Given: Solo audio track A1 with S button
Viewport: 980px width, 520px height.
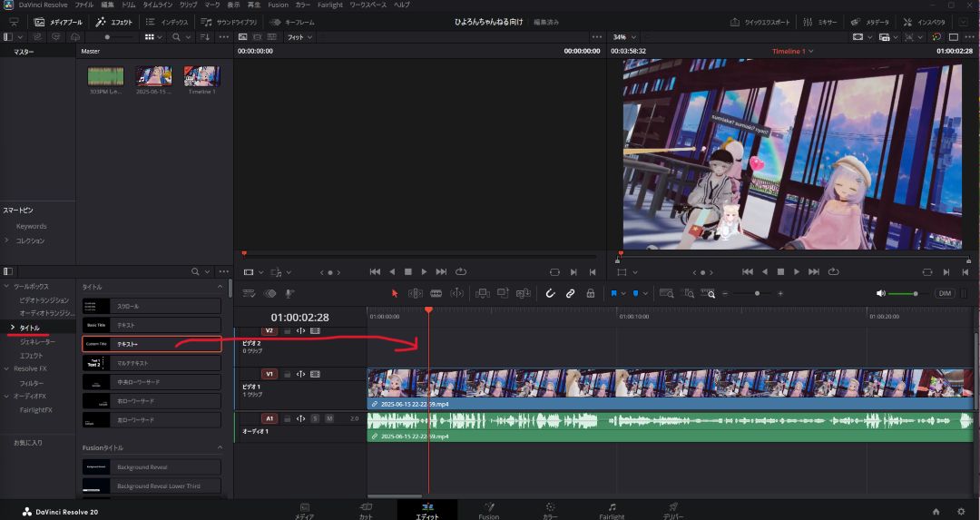Looking at the screenshot, I should point(315,418).
